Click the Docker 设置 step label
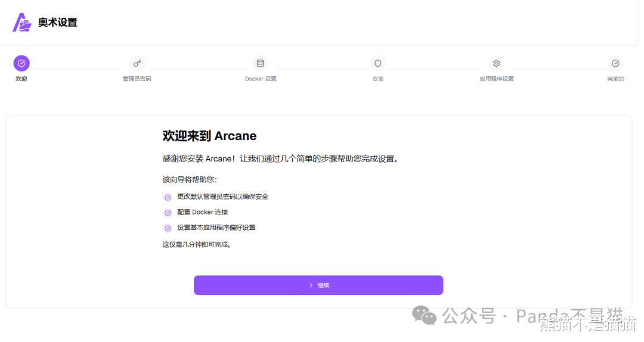This screenshot has height=342, width=644. (261, 79)
